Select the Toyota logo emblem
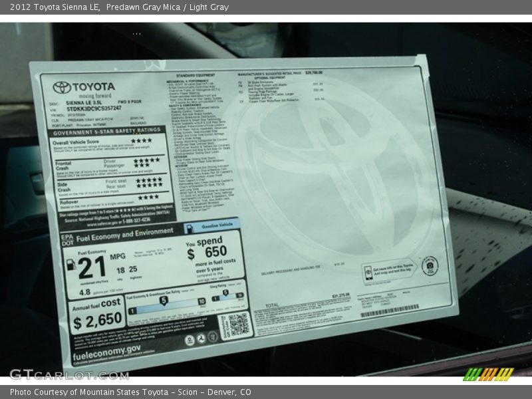Screen dimensions: 532x399 (x=63, y=88)
